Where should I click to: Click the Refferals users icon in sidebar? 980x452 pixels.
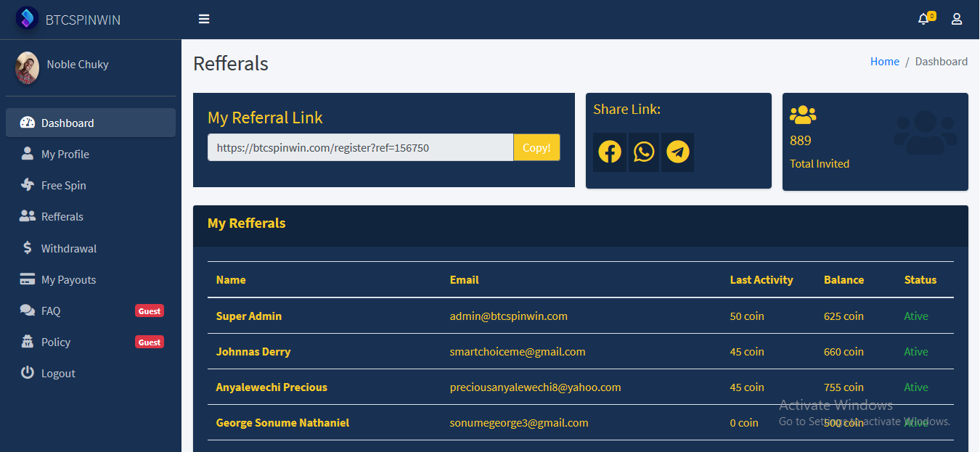(x=28, y=216)
